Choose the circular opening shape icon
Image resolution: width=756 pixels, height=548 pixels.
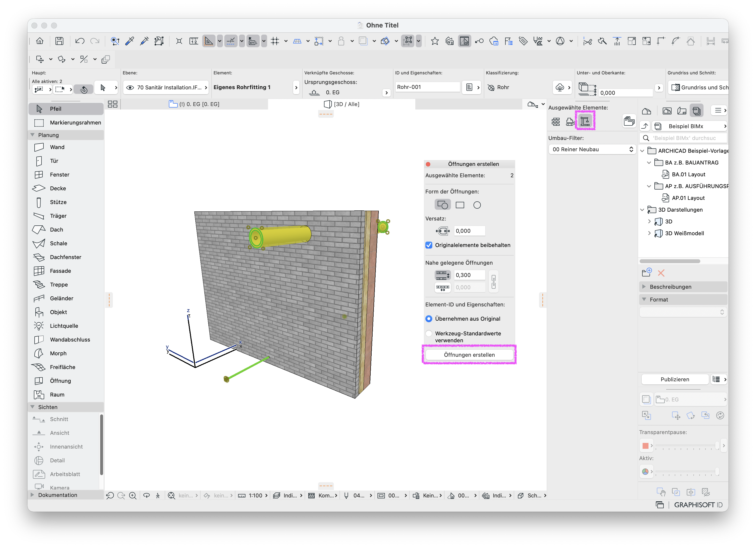coord(477,205)
